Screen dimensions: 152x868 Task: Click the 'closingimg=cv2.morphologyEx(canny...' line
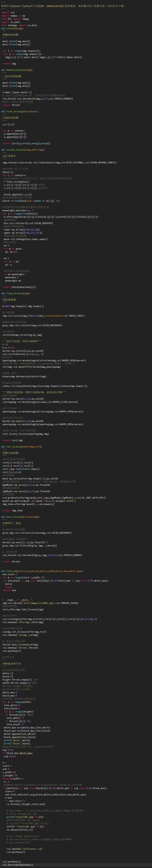point(40,402)
